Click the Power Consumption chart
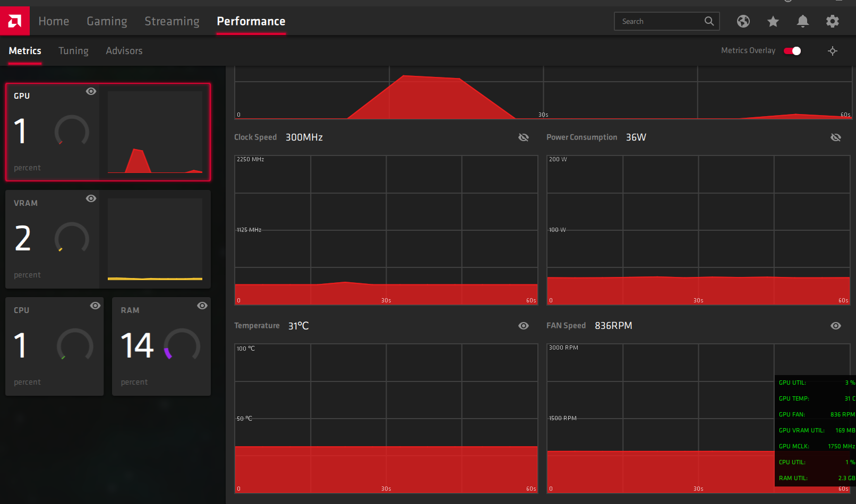 698,230
